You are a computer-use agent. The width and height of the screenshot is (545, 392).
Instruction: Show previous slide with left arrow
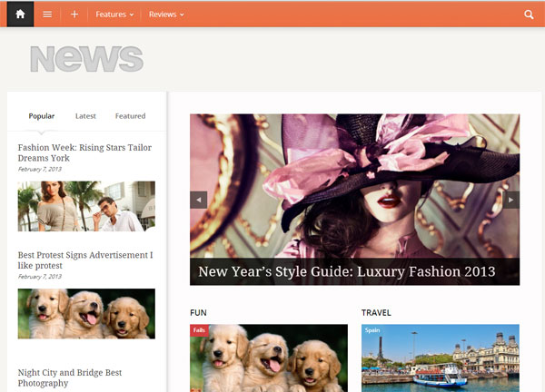coord(198,200)
